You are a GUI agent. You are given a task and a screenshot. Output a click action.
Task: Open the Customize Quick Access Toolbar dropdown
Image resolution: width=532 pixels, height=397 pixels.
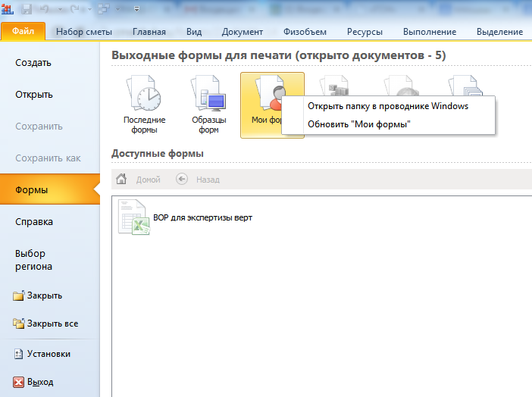click(136, 9)
